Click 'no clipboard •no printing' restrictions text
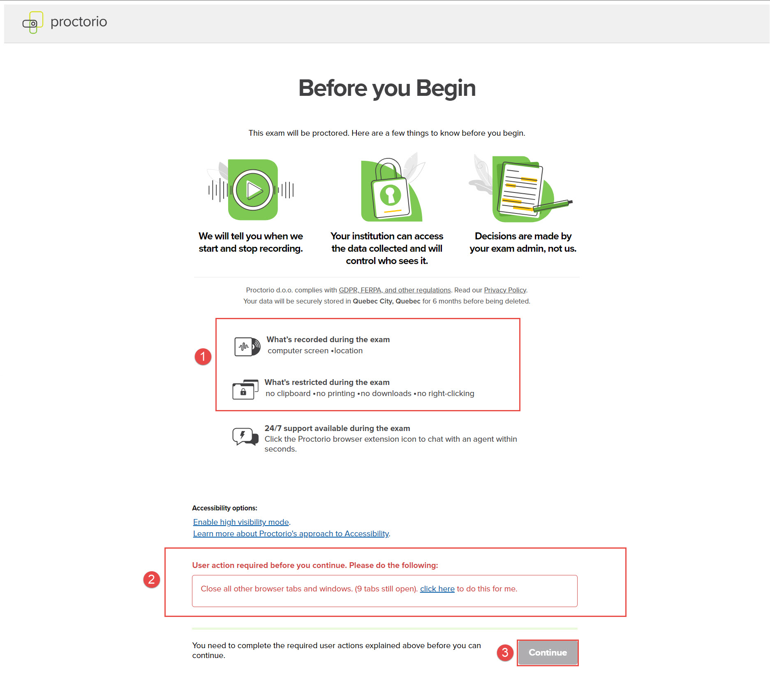 pyautogui.click(x=370, y=393)
